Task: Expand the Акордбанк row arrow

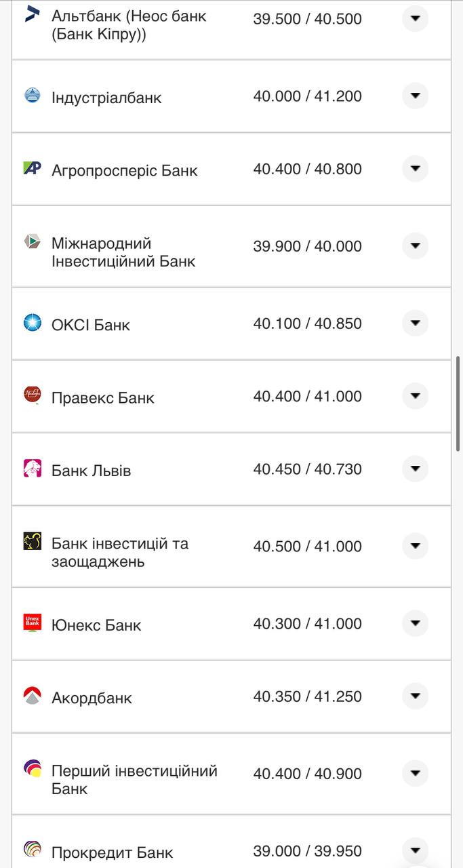Action: pos(415,696)
